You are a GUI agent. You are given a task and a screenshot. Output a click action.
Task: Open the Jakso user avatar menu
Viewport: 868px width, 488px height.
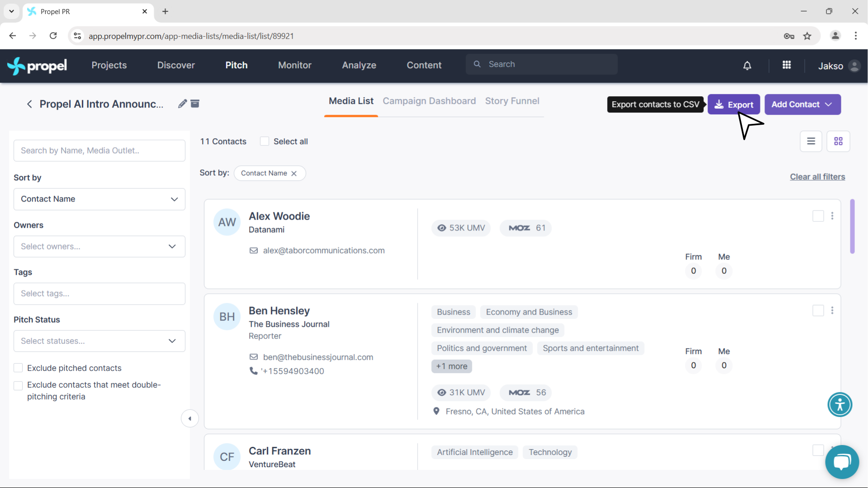[854, 66]
